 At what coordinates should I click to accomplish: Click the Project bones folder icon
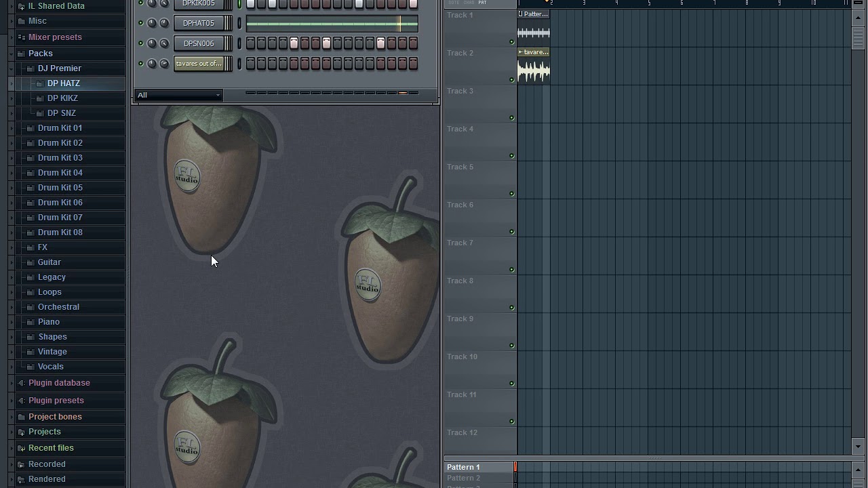click(21, 417)
